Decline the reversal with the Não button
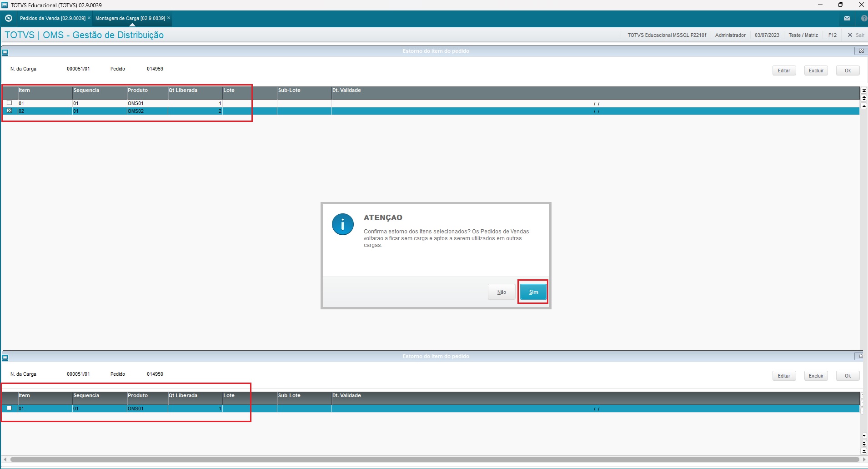Viewport: 868px width, 469px height. click(502, 292)
